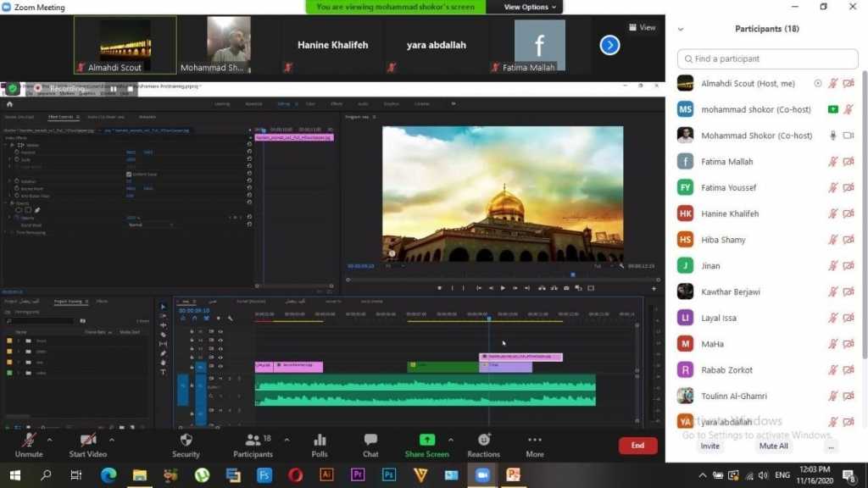868x488 pixels.
Task: Open the View layout menu
Action: 642,27
